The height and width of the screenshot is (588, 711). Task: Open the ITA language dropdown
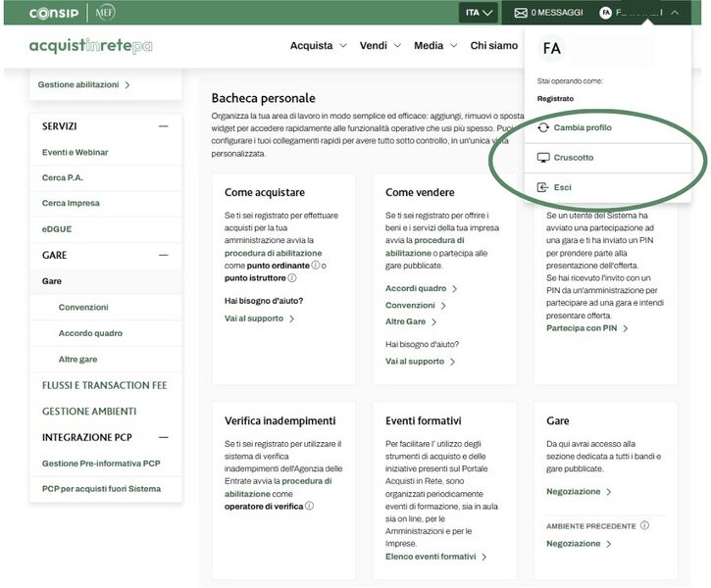(x=479, y=13)
